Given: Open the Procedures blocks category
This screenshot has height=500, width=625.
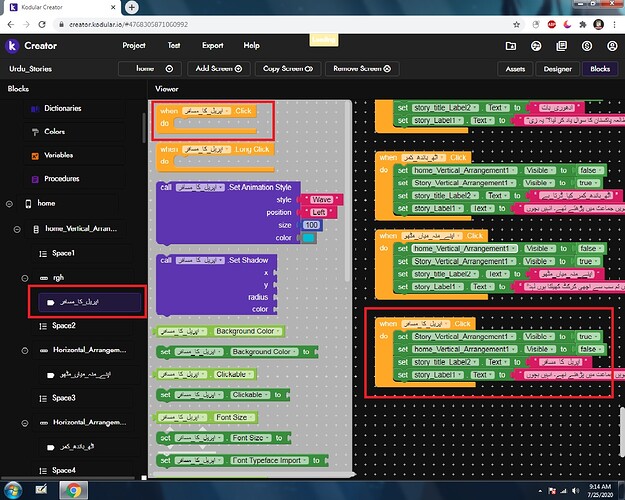Looking at the screenshot, I should [x=63, y=179].
